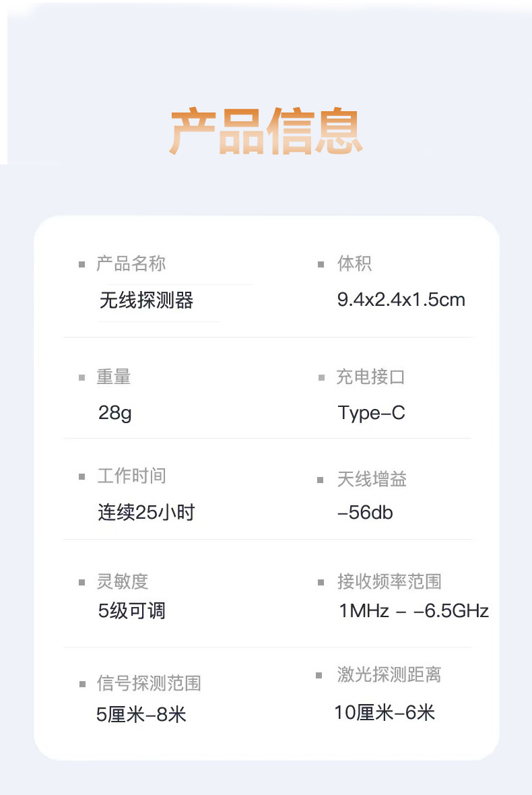
Task: Select the 无线探测器 product name field
Action: [x=147, y=300]
